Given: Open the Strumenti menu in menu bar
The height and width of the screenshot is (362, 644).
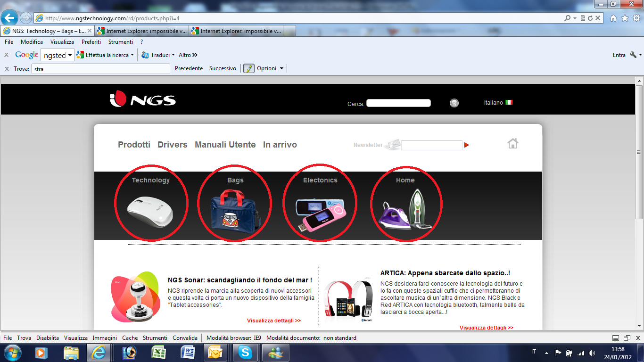Looking at the screenshot, I should coord(121,42).
